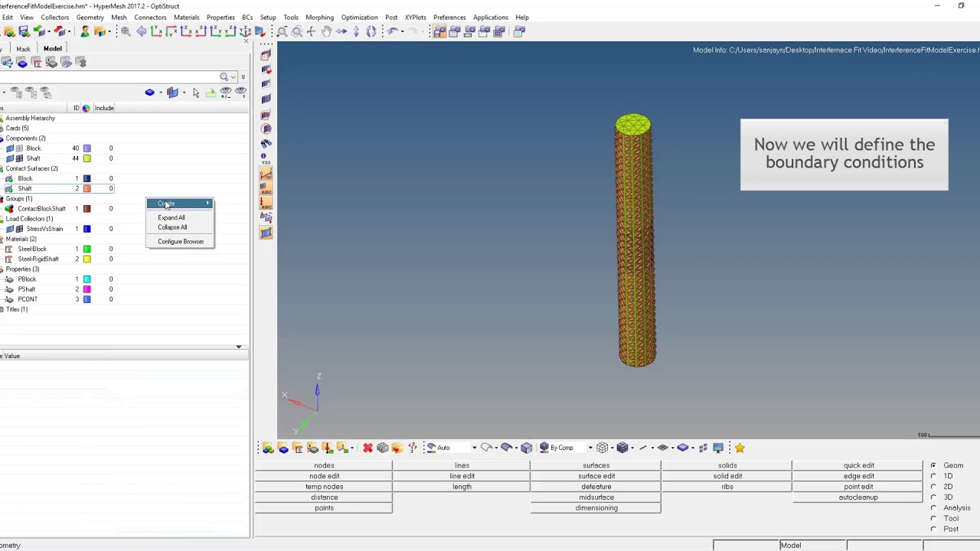The height and width of the screenshot is (551, 980).
Task: Click the monitor display icon in bottom toolbar
Action: [718, 448]
